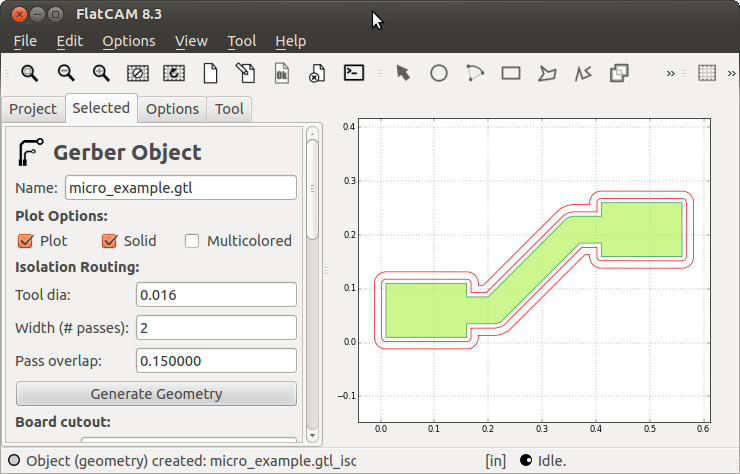Expand the hidden toolbar items chevron
The width and height of the screenshot is (740, 474).
(672, 73)
